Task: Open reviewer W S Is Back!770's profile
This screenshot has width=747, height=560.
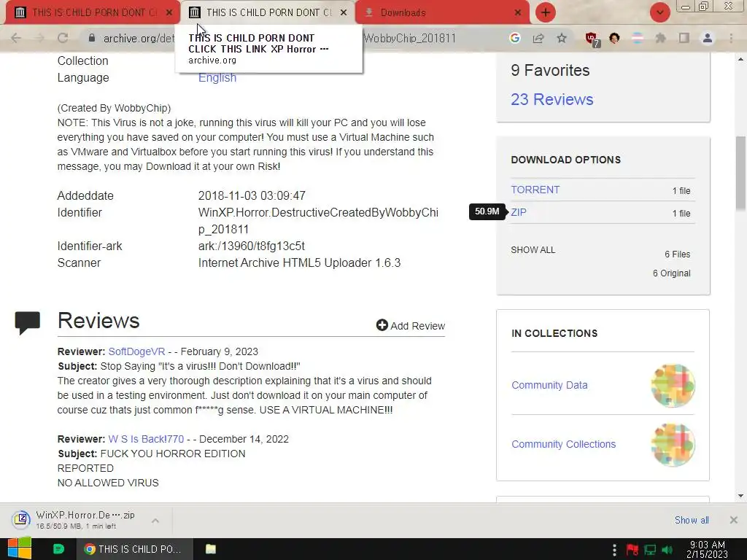Action: (146, 439)
